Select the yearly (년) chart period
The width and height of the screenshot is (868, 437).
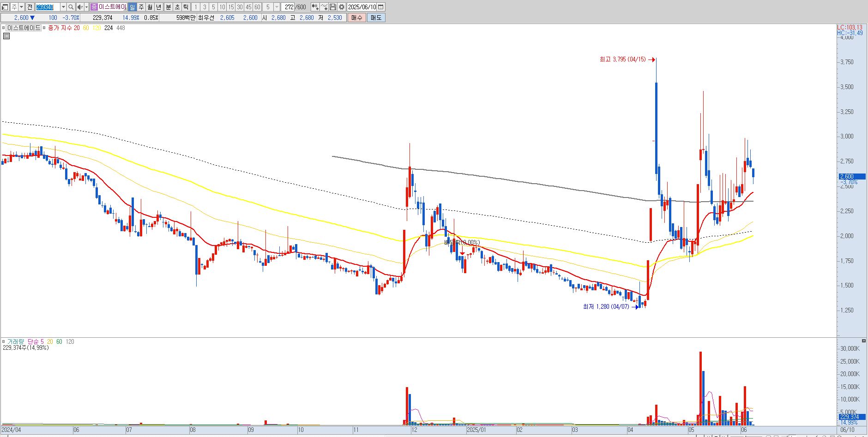coord(159,7)
